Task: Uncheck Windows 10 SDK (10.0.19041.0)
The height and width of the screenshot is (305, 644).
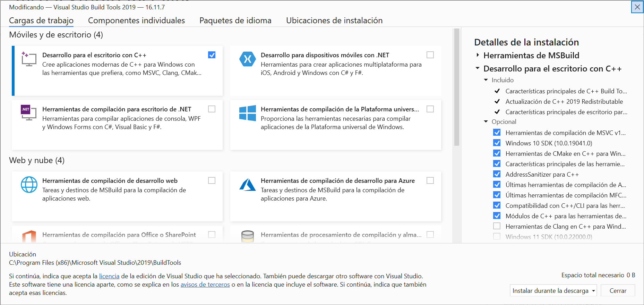Action: click(x=497, y=143)
